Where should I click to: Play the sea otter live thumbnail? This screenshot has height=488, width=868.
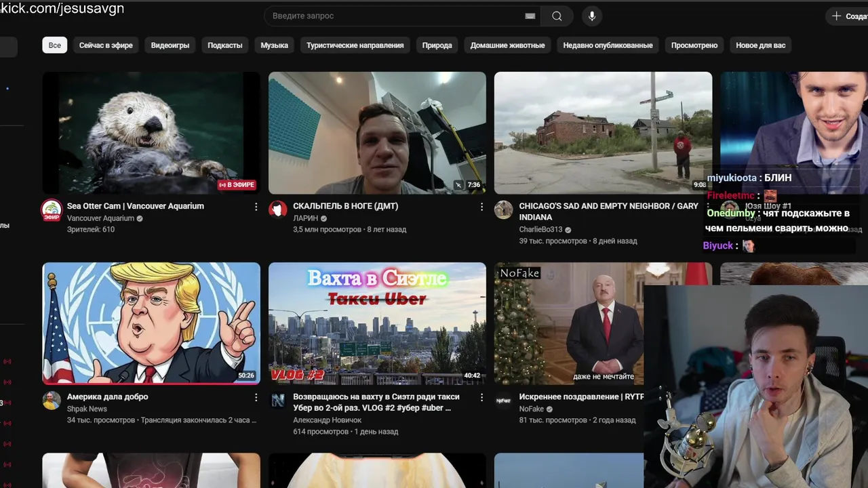coord(151,133)
